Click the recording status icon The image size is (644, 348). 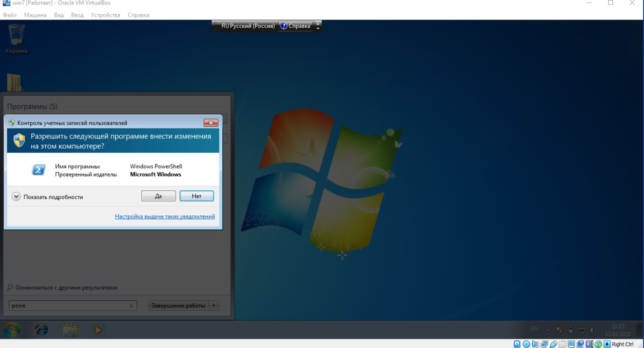tap(580, 344)
